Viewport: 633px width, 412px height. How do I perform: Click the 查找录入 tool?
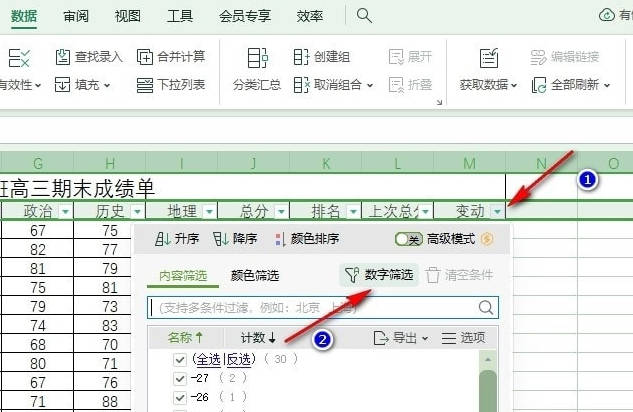[x=89, y=57]
